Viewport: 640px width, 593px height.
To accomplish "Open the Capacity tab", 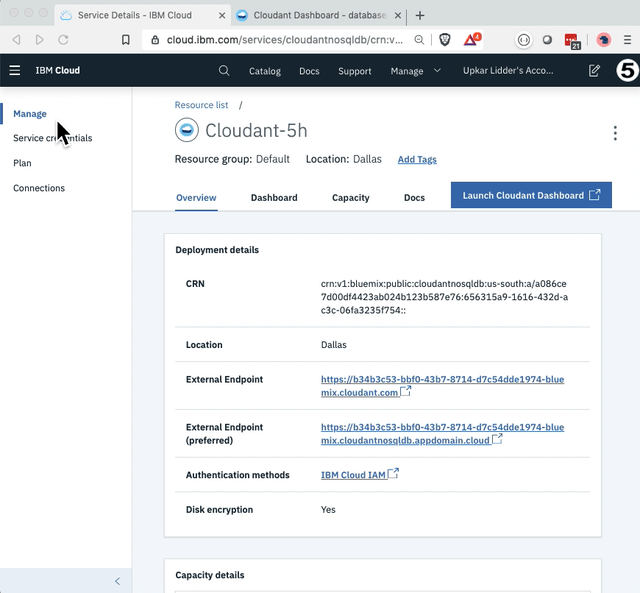I will click(x=351, y=198).
